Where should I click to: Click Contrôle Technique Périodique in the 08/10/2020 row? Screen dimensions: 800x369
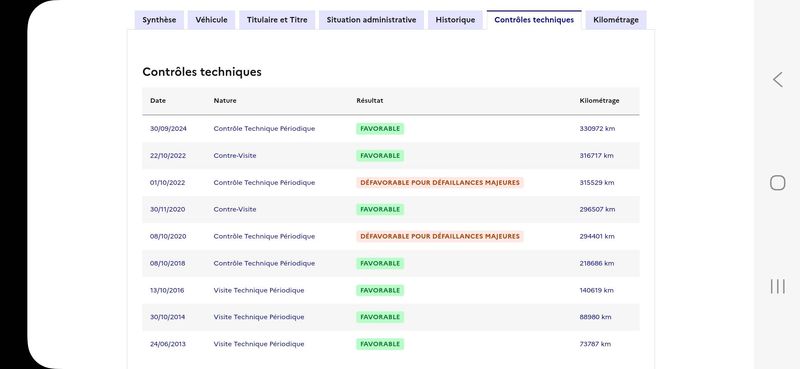click(264, 236)
